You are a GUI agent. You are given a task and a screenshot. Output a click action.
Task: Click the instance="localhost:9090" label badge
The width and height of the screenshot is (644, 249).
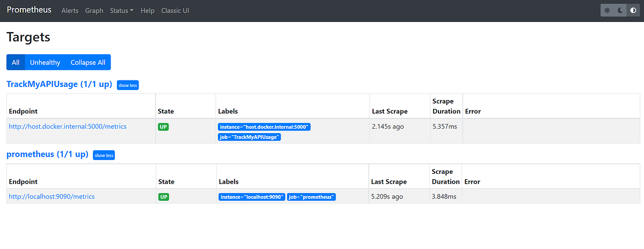click(251, 197)
